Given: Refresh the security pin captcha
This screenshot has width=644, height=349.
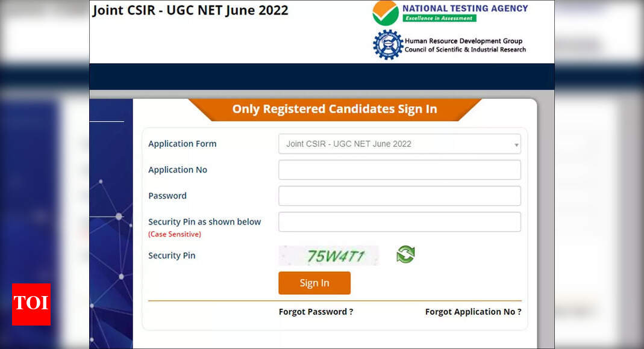Looking at the screenshot, I should point(405,255).
